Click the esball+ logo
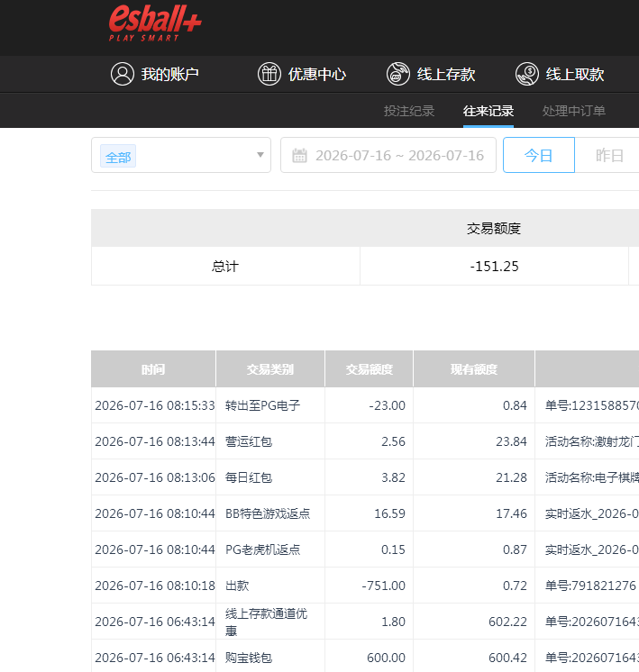 tap(155, 23)
